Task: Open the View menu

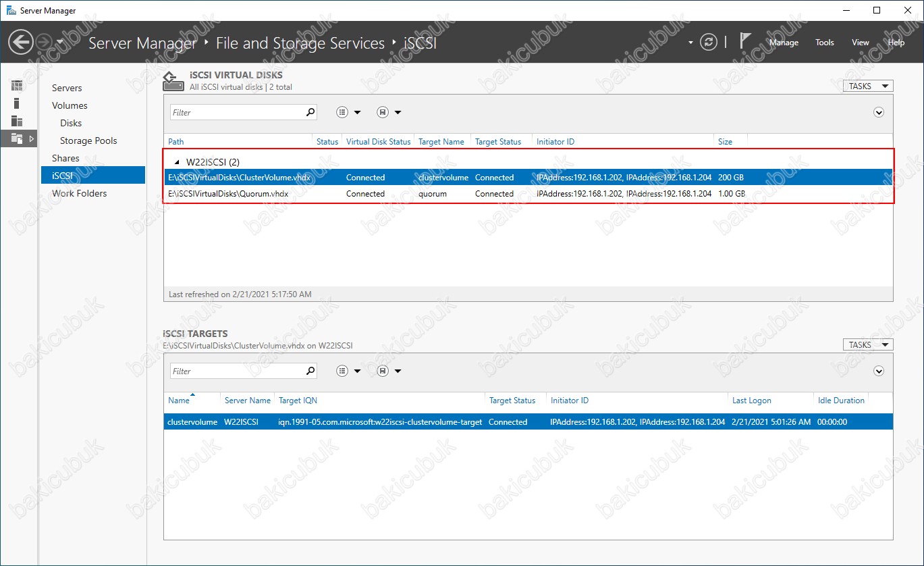Action: [861, 43]
